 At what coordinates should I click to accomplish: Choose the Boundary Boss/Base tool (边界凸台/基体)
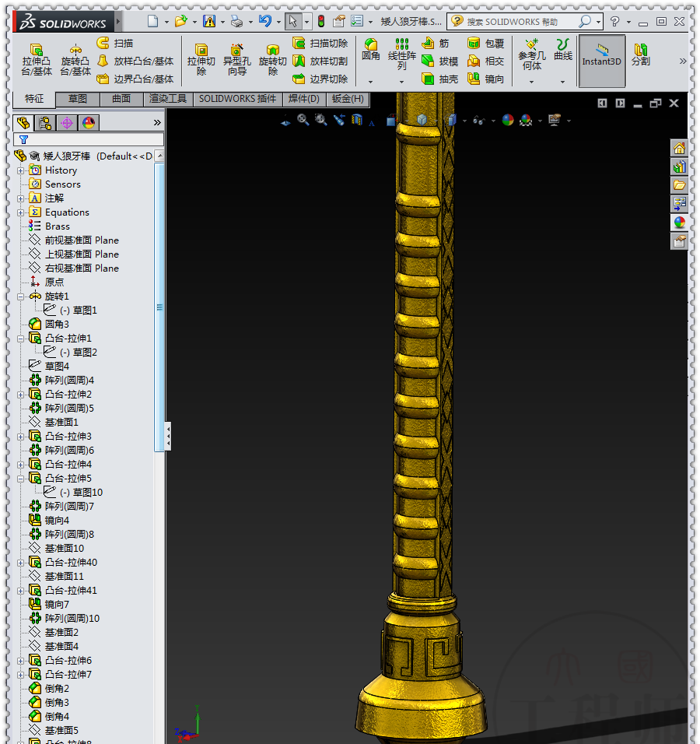135,79
